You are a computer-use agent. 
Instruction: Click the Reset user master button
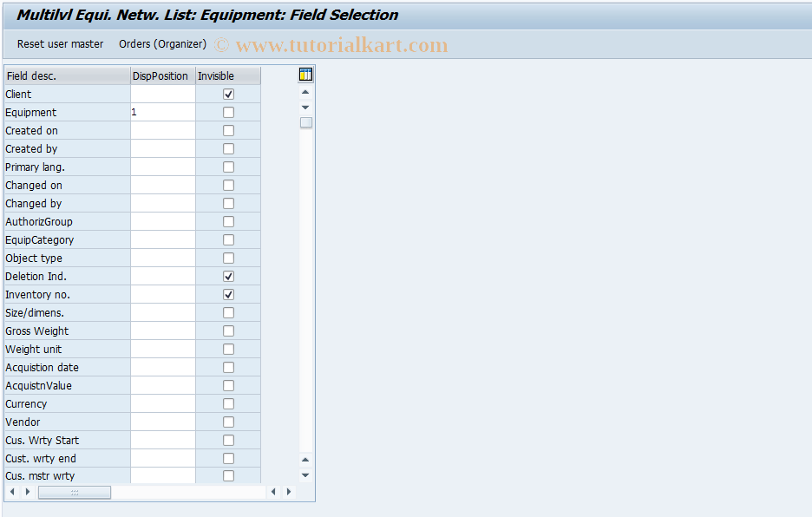[x=60, y=43]
